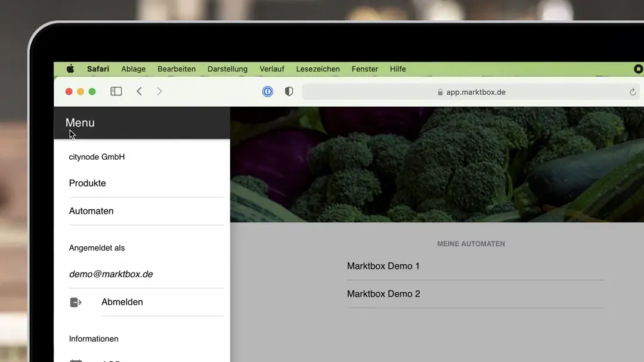Select Produkte in the side menu
Screen dimensions: 644x362
(88, 183)
